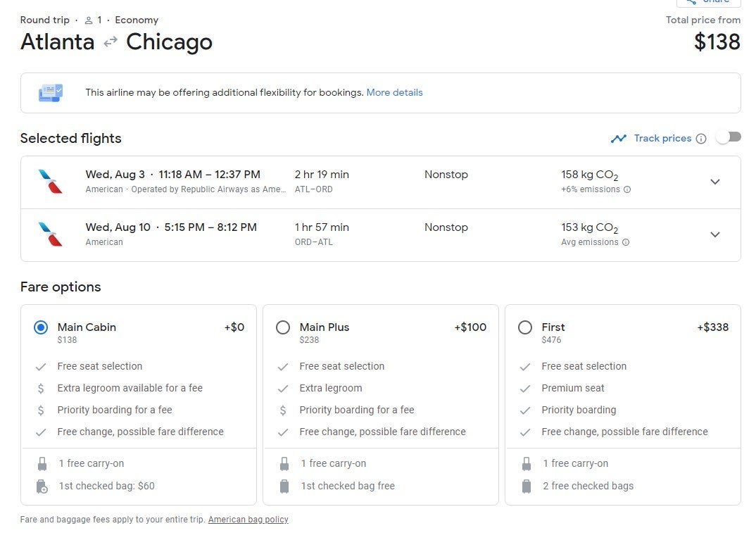
Task: Click the info icon beside Track prices
Action: pos(700,139)
